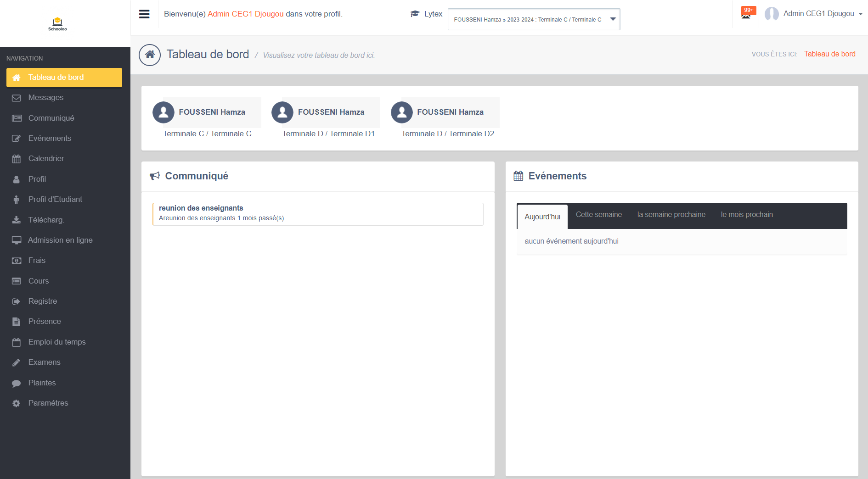868x479 pixels.
Task: Click the Lytex graduation cap icon
Action: point(415,14)
